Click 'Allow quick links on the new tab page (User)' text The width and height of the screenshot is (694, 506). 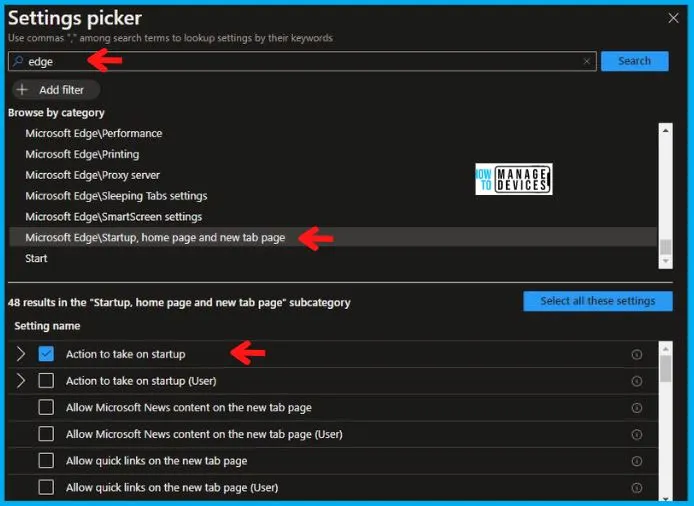pyautogui.click(x=172, y=487)
